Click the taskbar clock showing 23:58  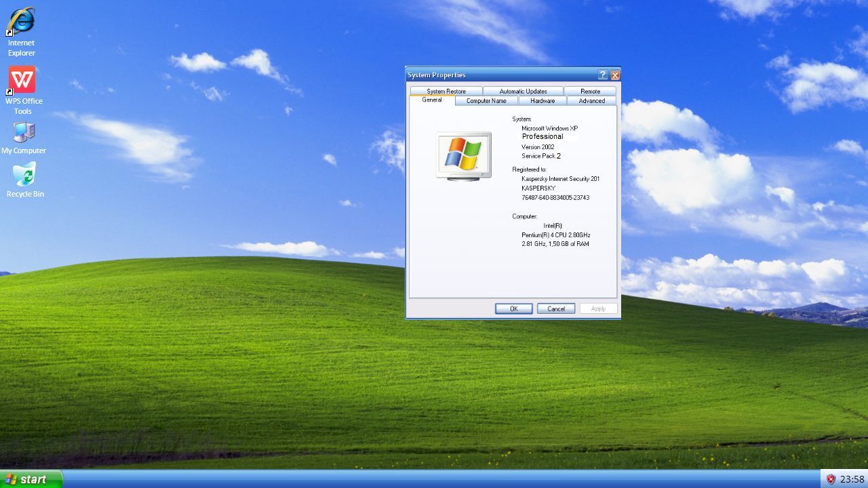[x=852, y=479]
